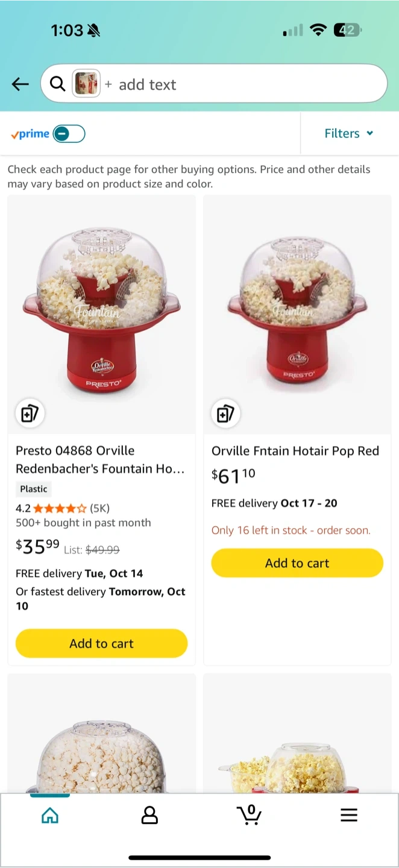This screenshot has height=868, width=399.
Task: Open the account profile tab
Action: [149, 816]
